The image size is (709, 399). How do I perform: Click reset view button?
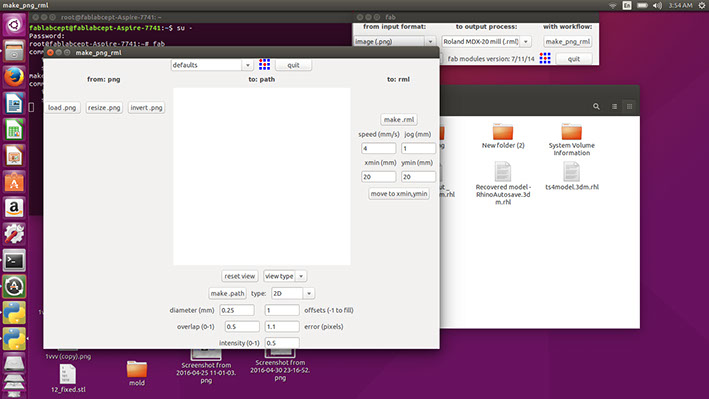point(240,276)
